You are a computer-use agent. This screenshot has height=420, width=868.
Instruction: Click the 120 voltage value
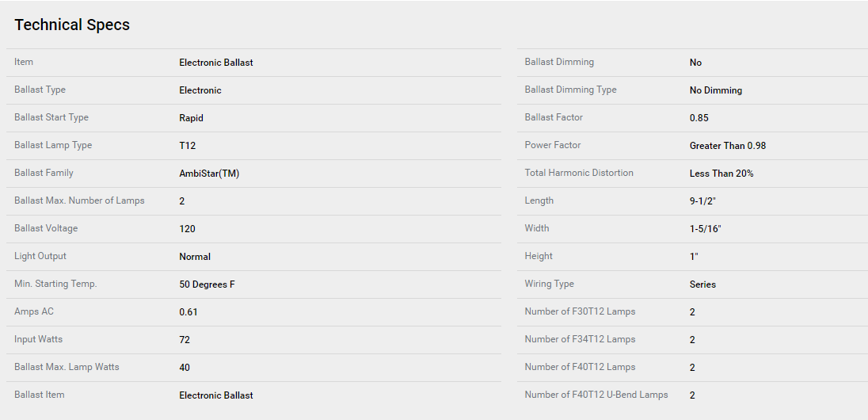click(187, 229)
